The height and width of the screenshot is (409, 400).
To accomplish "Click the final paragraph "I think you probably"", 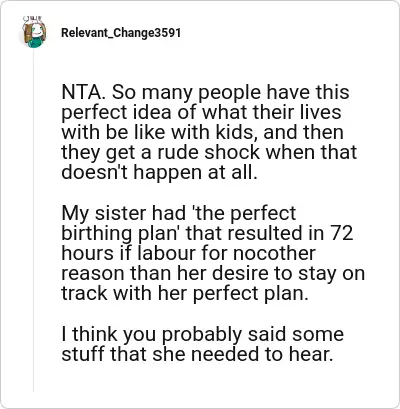I will tap(202, 343).
